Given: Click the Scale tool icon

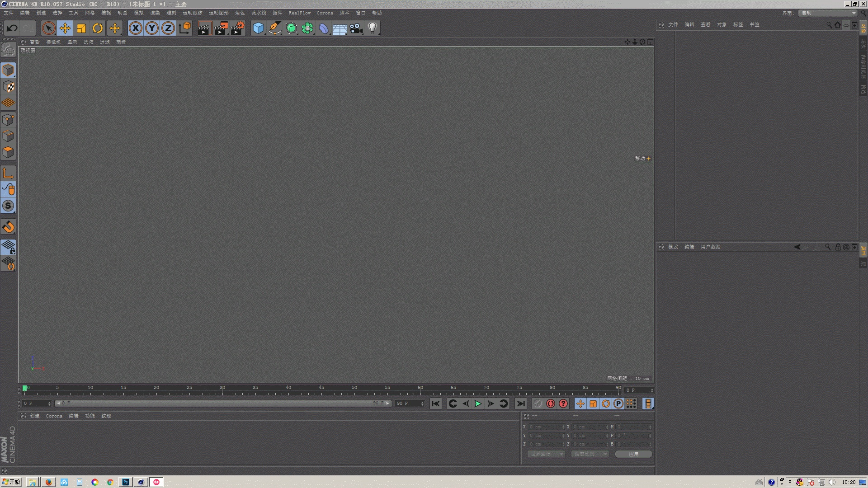Looking at the screenshot, I should 81,28.
